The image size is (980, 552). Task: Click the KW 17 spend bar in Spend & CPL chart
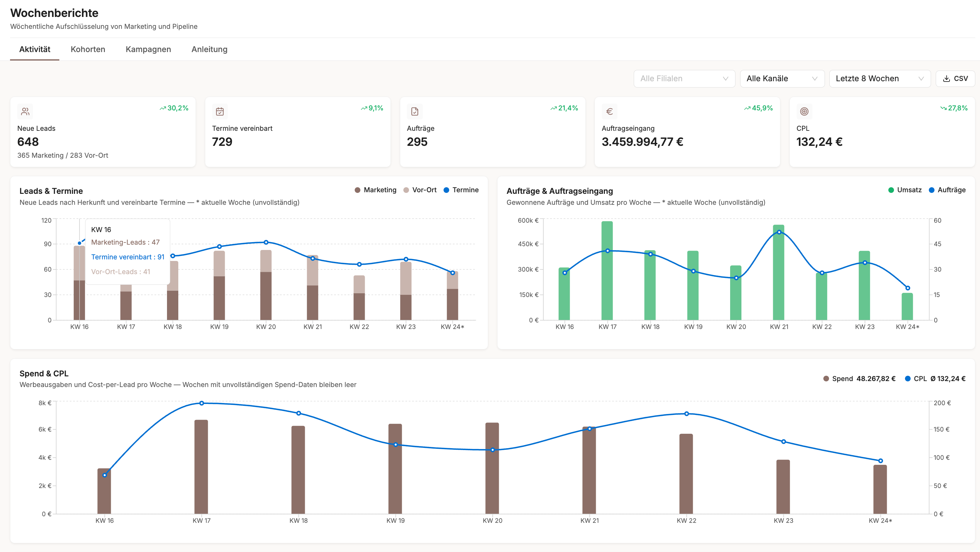point(201,467)
